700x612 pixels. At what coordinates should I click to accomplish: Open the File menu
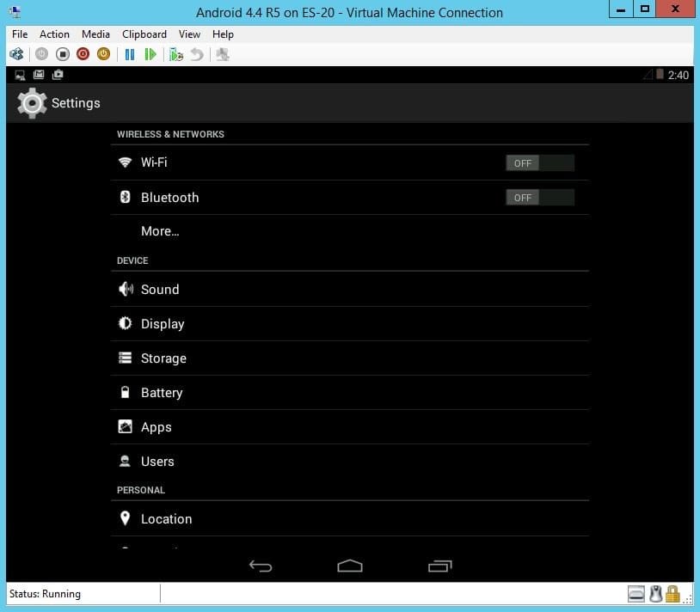(x=20, y=34)
